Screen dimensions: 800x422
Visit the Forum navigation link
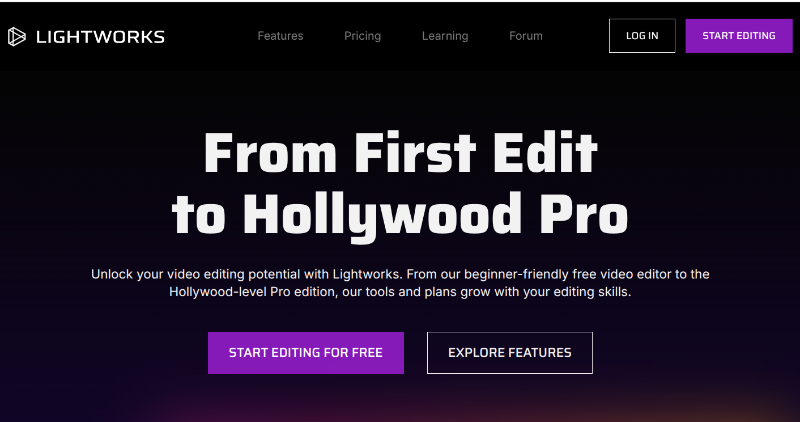pos(526,36)
